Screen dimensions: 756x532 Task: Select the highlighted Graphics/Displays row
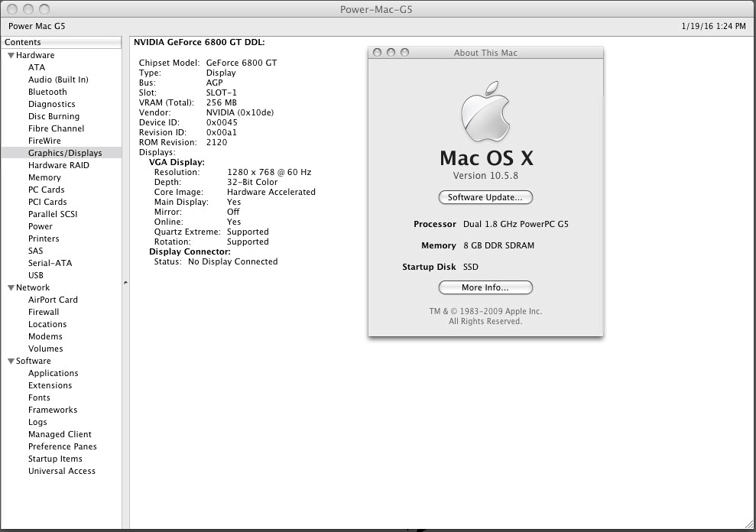(61, 153)
